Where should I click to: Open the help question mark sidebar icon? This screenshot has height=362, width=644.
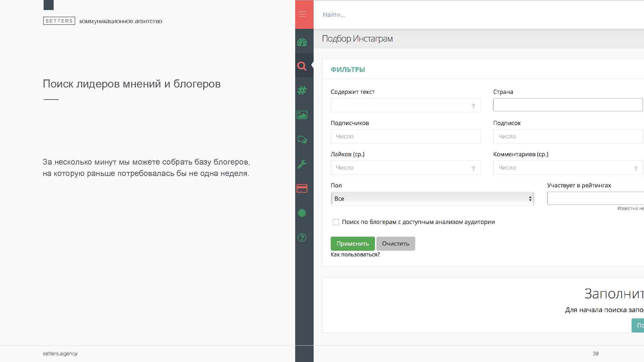click(x=302, y=238)
